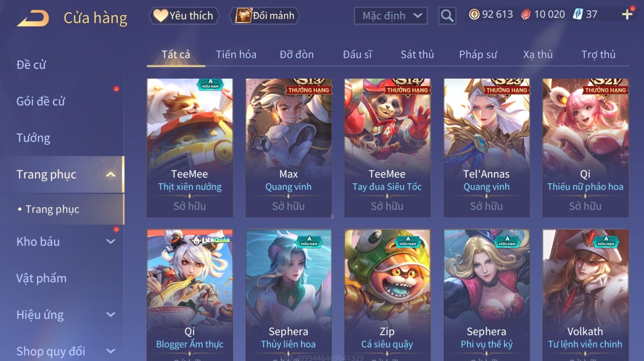Expand the Hiệu ứng sidebar section
Screen dimensions: 644x361
click(111, 314)
